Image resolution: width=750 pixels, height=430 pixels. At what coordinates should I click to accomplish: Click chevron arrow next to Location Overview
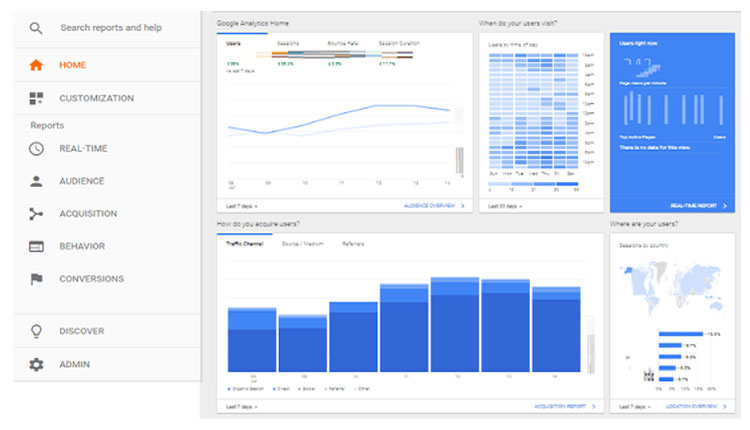click(725, 407)
